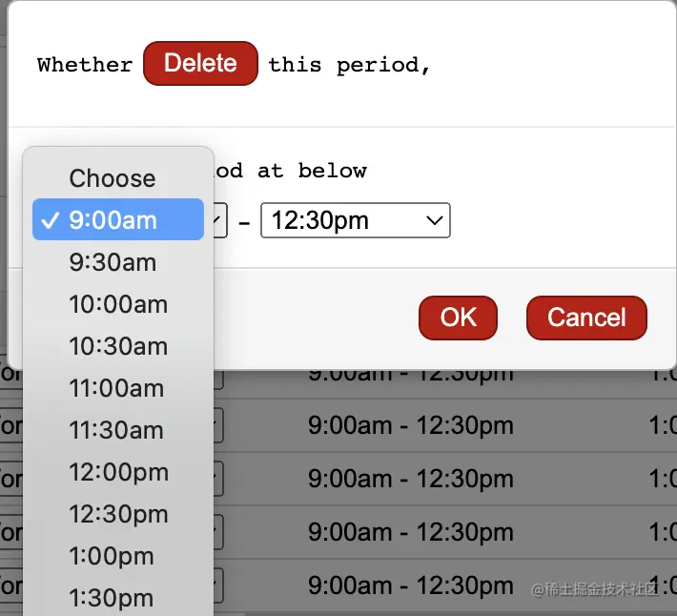
Task: Select the checked 9:00am option
Action: 118,220
